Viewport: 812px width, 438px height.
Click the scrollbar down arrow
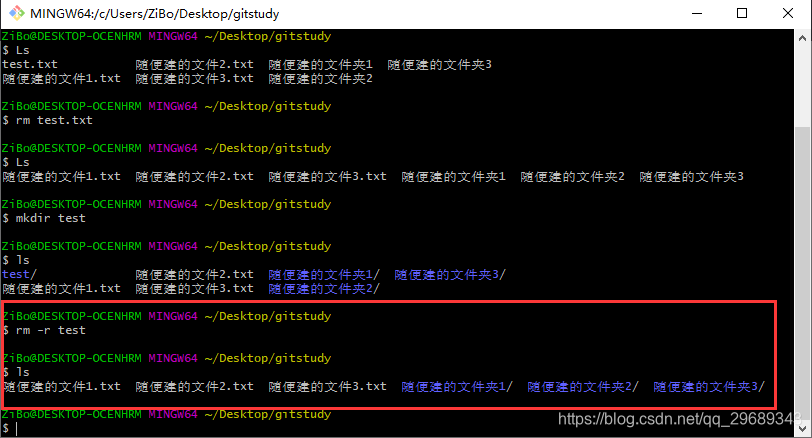pos(802,429)
